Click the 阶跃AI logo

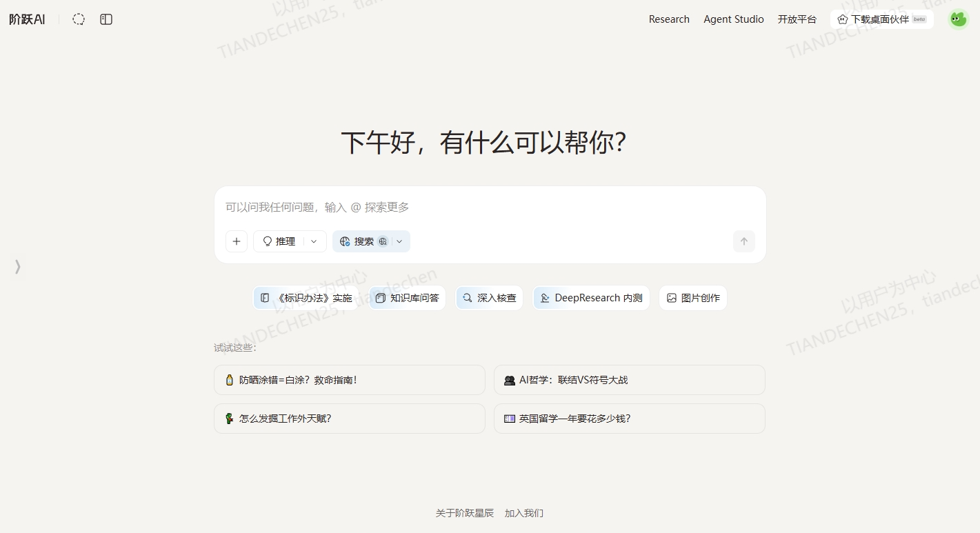[x=28, y=19]
